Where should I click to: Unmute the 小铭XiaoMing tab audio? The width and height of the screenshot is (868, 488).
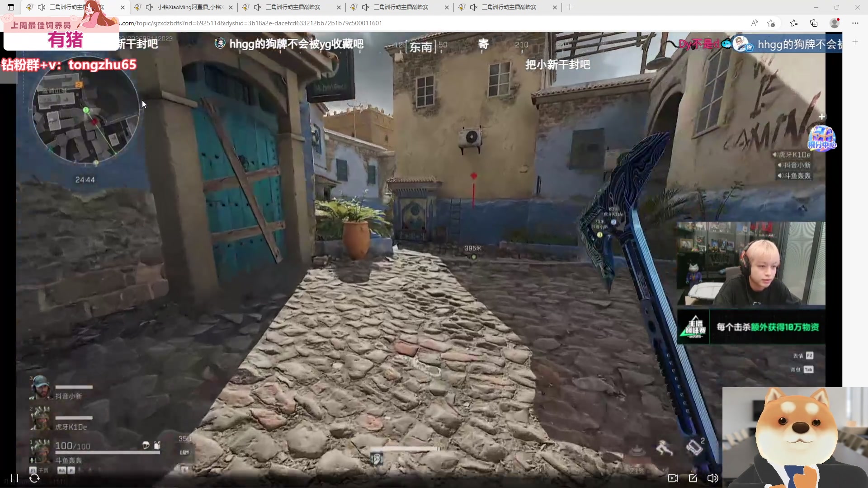(x=150, y=7)
